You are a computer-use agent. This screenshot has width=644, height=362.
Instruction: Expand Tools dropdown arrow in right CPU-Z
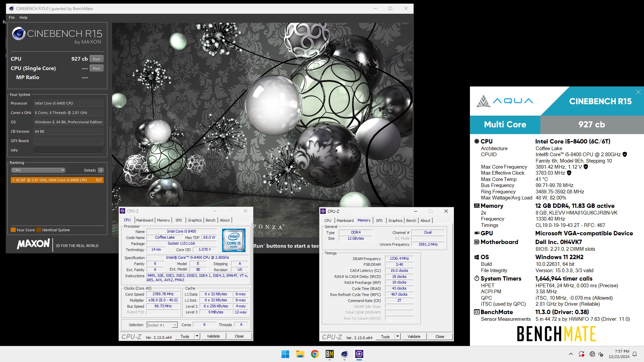coord(398,337)
